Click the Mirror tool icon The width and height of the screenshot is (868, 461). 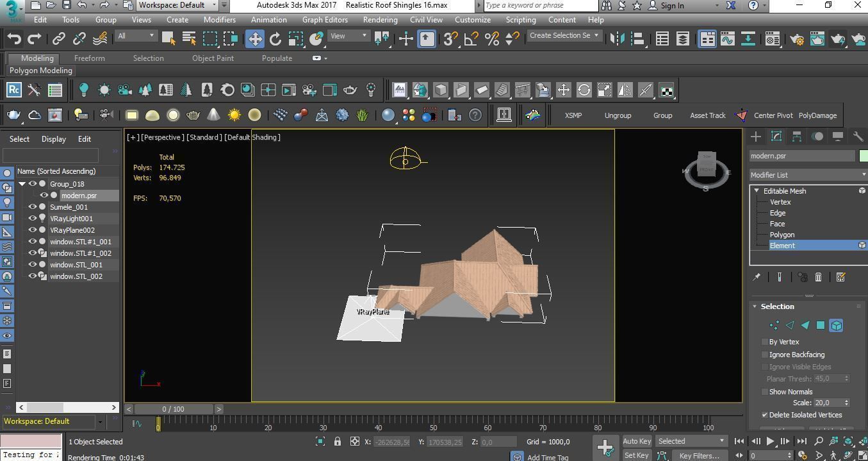pyautogui.click(x=617, y=39)
